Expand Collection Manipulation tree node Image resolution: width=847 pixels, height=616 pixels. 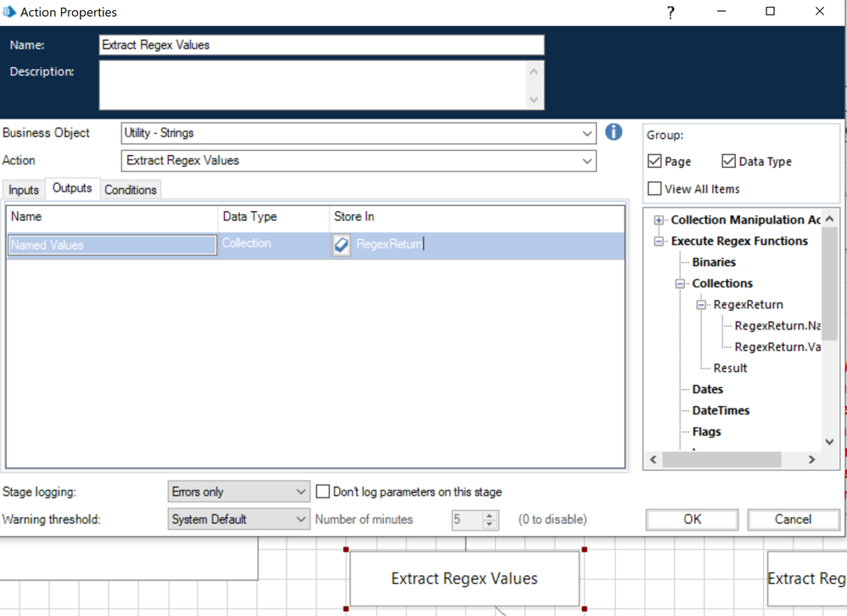coord(659,220)
